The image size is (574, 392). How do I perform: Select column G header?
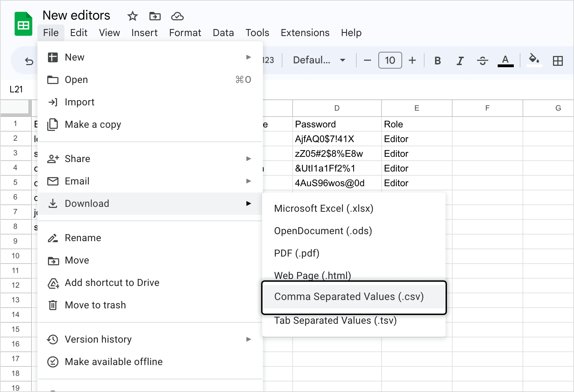(548, 108)
